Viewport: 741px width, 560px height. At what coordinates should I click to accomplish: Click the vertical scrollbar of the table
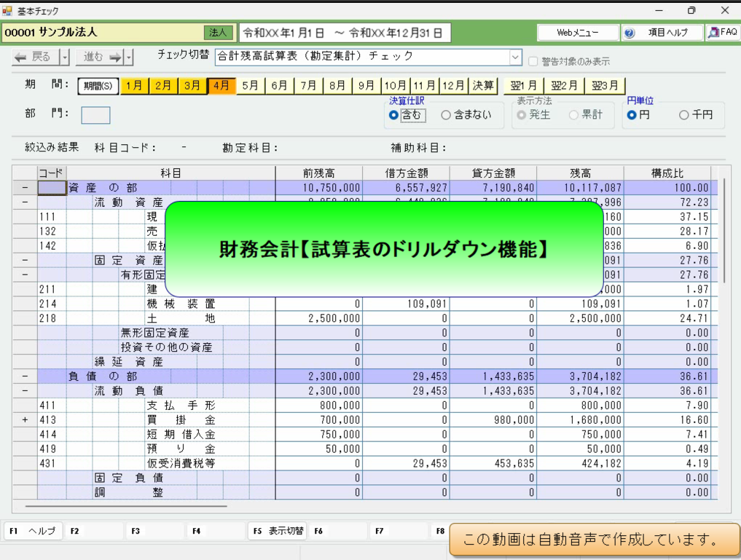tap(724, 232)
